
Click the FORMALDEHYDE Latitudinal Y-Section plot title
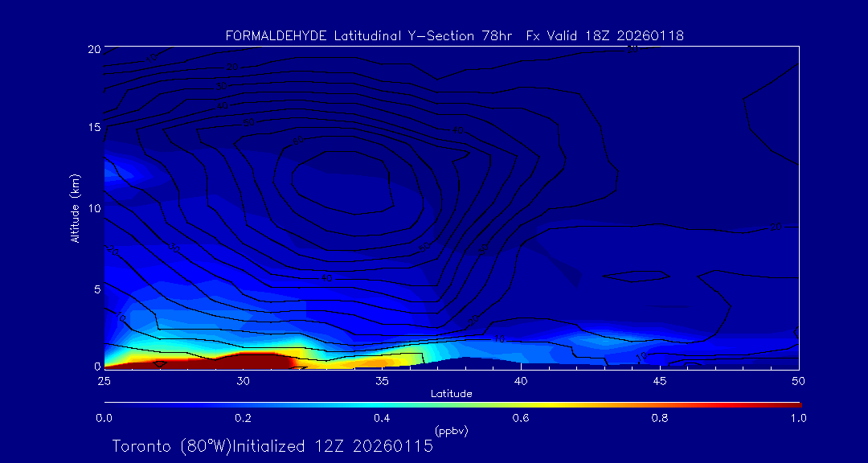coord(454,35)
